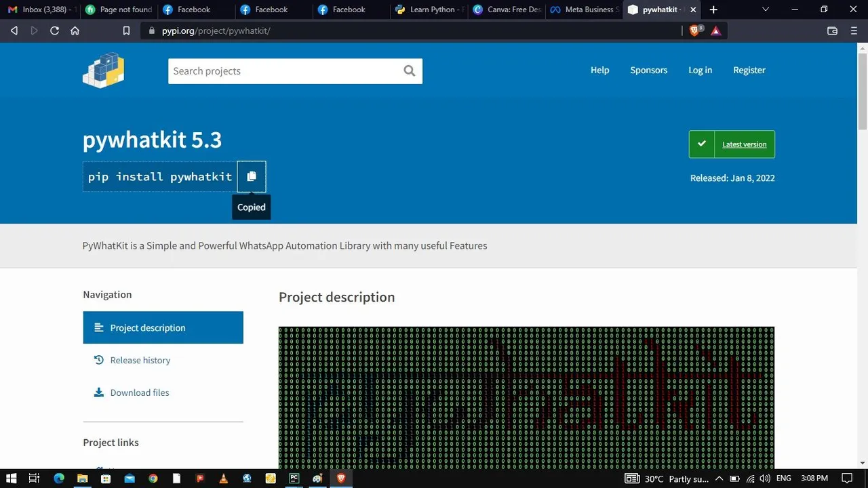Open the 3:08 PM clock
This screenshot has height=488, width=868.
tap(814, 479)
